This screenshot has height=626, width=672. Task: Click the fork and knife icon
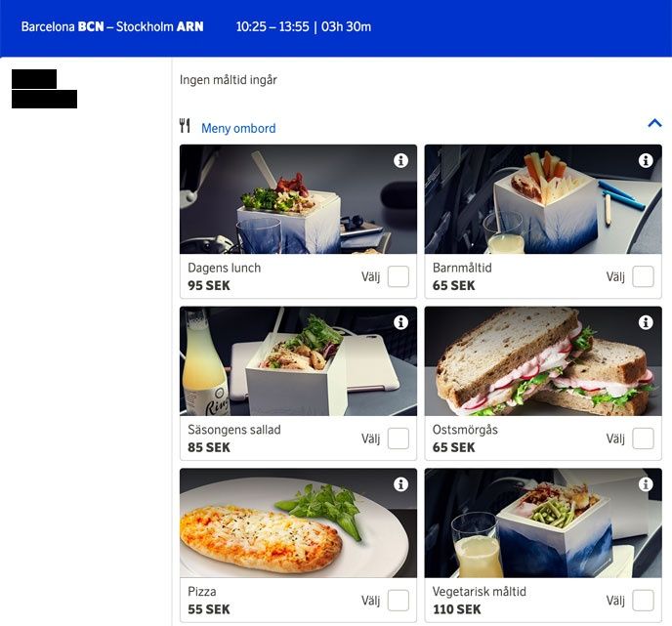coord(185,126)
